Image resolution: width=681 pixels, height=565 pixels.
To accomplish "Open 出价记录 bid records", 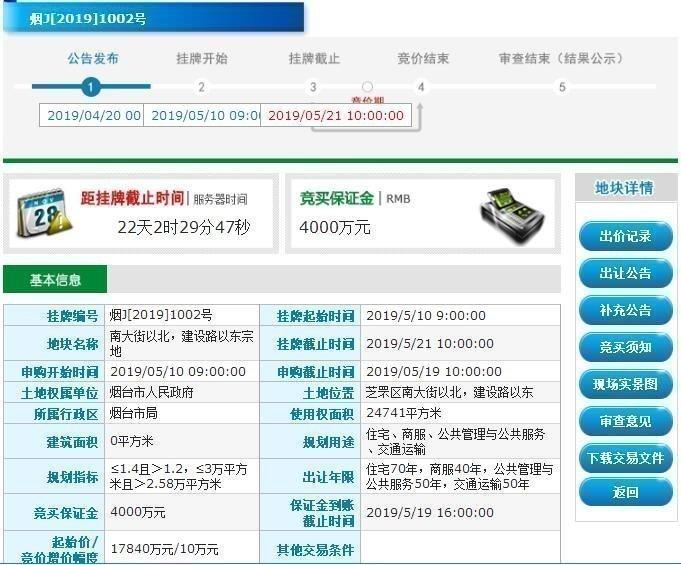I will [x=625, y=236].
